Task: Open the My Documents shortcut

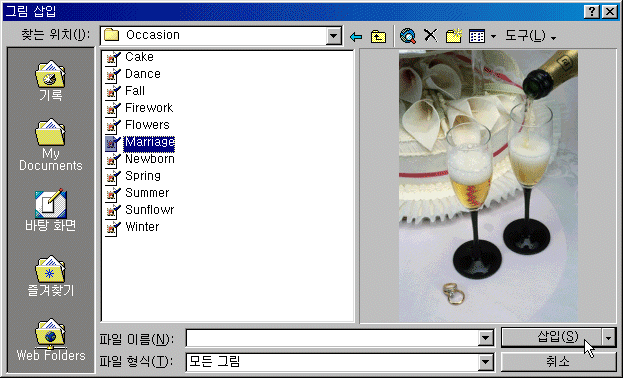Action: (50, 145)
